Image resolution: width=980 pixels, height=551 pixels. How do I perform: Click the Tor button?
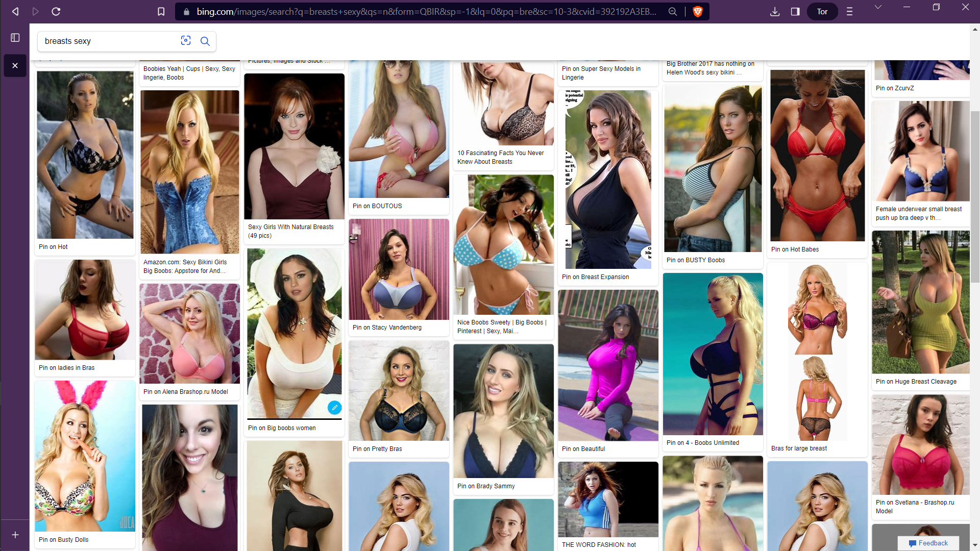tap(822, 11)
